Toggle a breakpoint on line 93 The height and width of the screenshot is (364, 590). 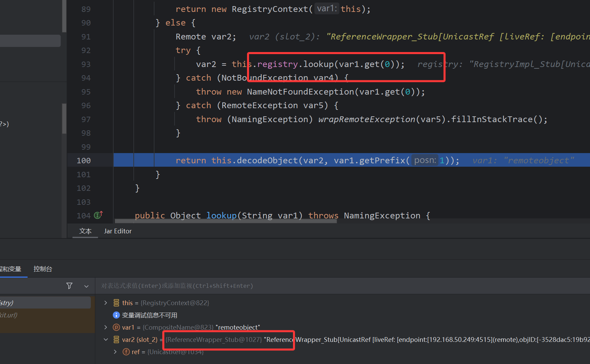pyautogui.click(x=86, y=64)
